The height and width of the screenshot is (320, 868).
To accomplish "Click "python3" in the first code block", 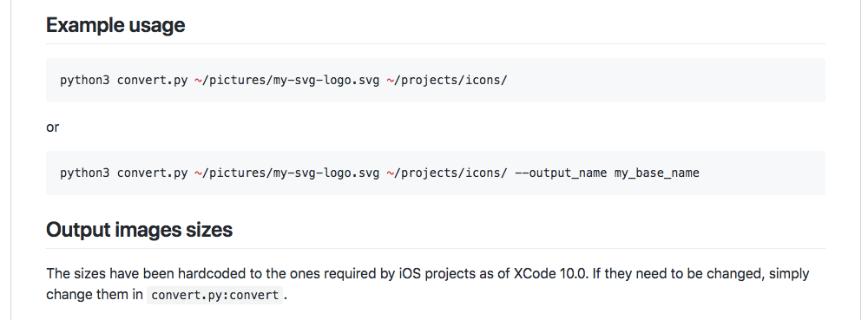I will click(x=85, y=80).
